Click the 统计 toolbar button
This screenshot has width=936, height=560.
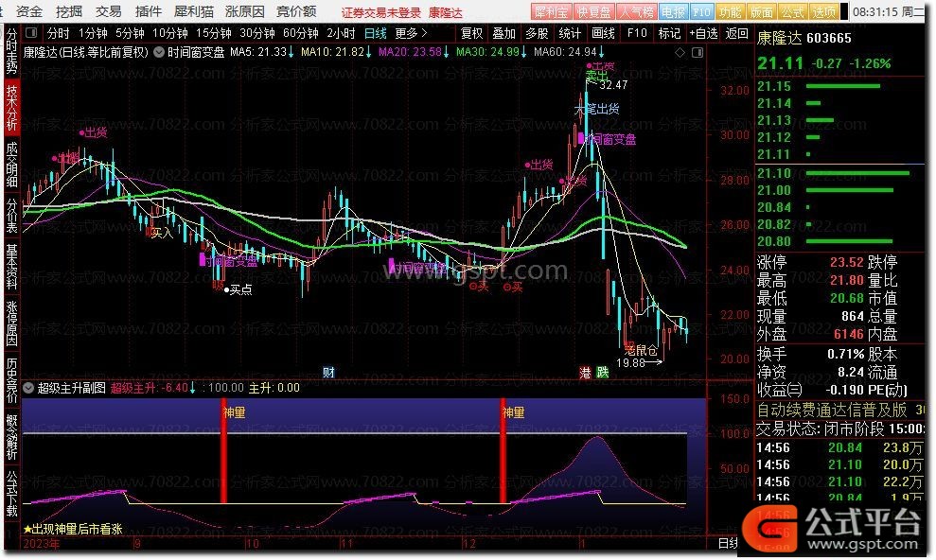click(570, 33)
